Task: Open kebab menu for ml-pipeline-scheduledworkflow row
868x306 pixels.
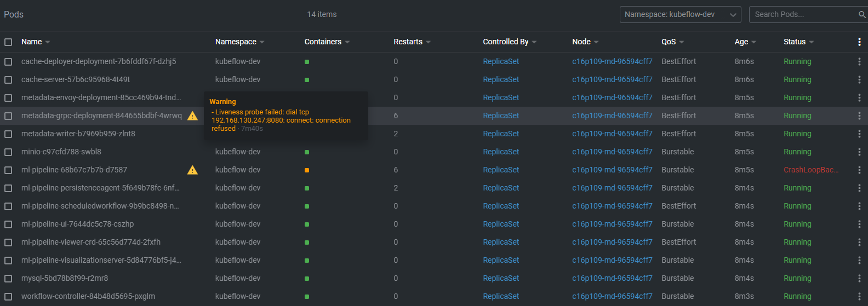Action: (x=859, y=206)
